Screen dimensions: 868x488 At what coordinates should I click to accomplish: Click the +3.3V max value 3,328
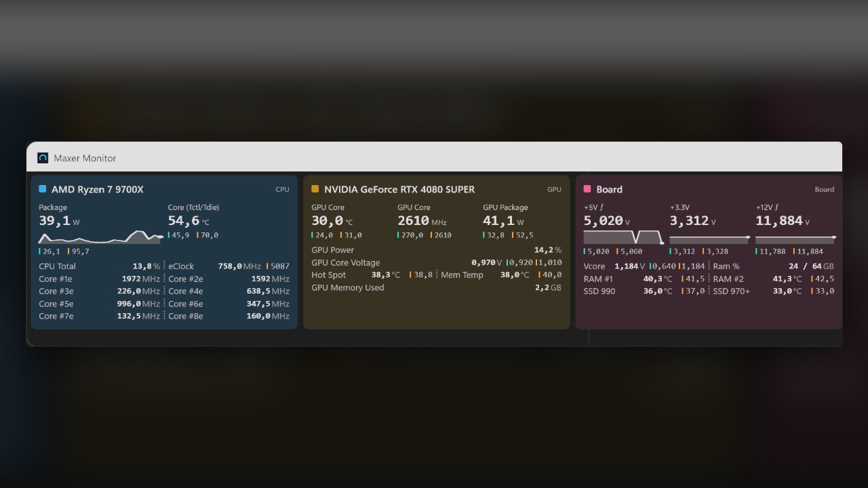[715, 251]
